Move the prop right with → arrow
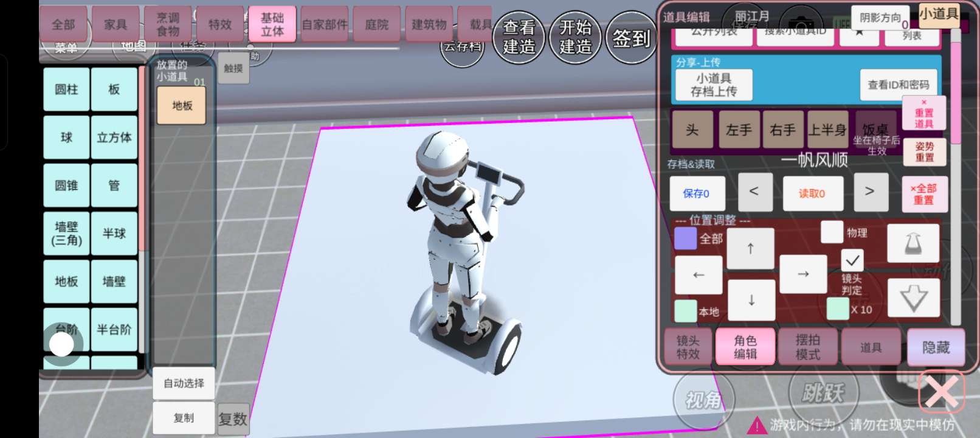This screenshot has height=438, width=980. tap(803, 274)
